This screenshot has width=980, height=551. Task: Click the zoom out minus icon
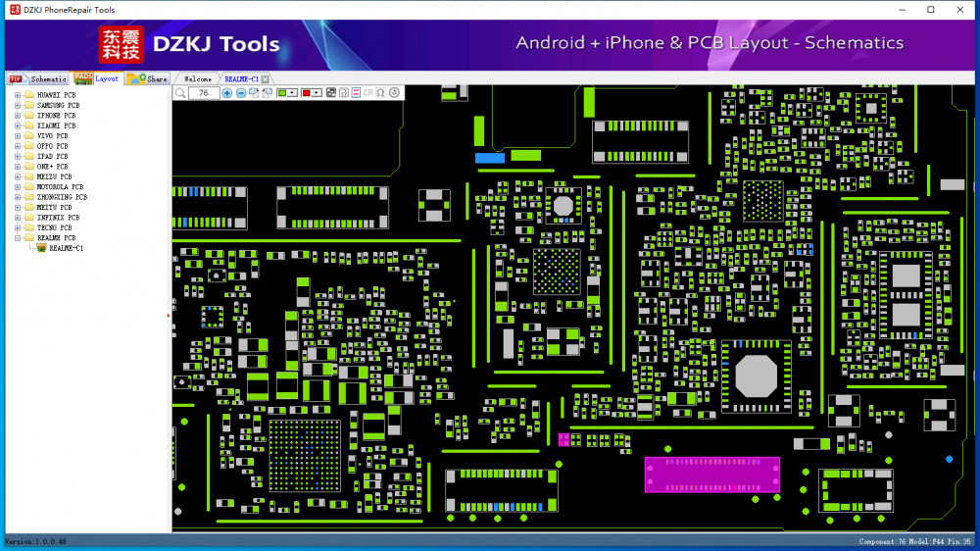(241, 93)
